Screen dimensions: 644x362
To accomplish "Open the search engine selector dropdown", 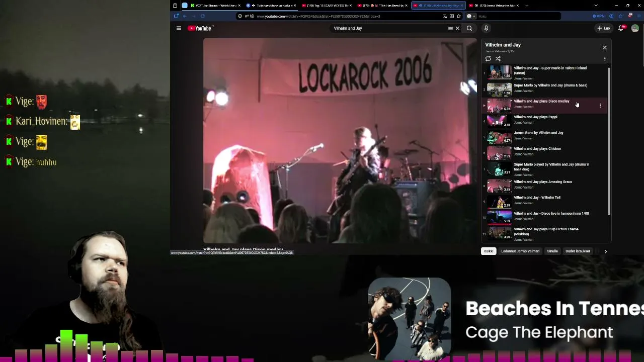I will (x=470, y=16).
